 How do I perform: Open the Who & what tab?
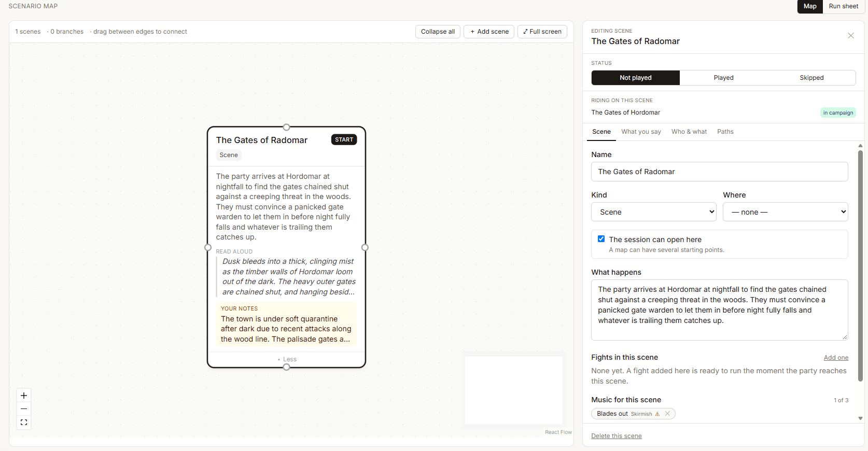[689, 132]
